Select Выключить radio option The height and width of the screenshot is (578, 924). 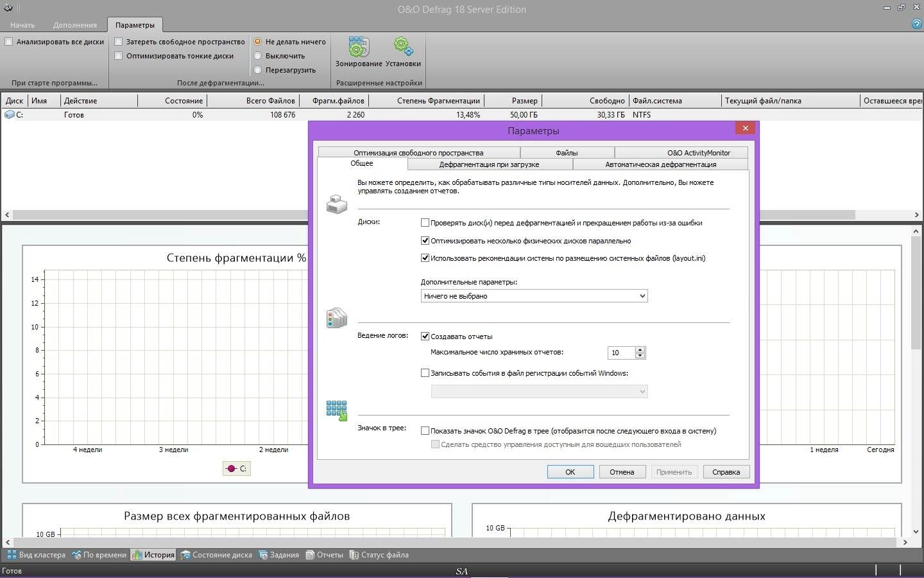tap(258, 56)
